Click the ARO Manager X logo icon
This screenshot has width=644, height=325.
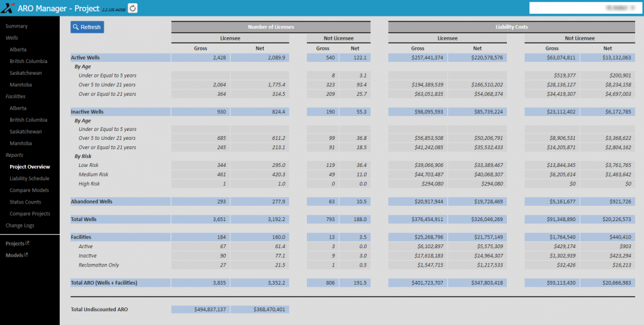(9, 8)
